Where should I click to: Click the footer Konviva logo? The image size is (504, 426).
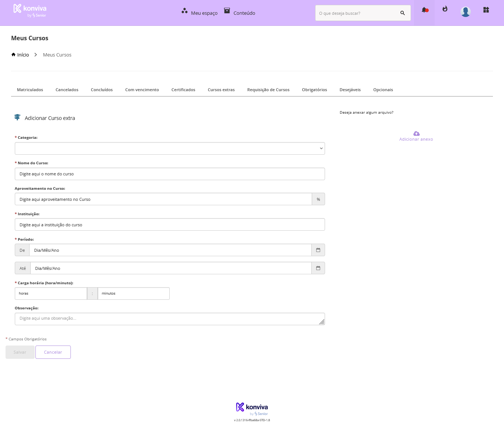click(x=252, y=409)
